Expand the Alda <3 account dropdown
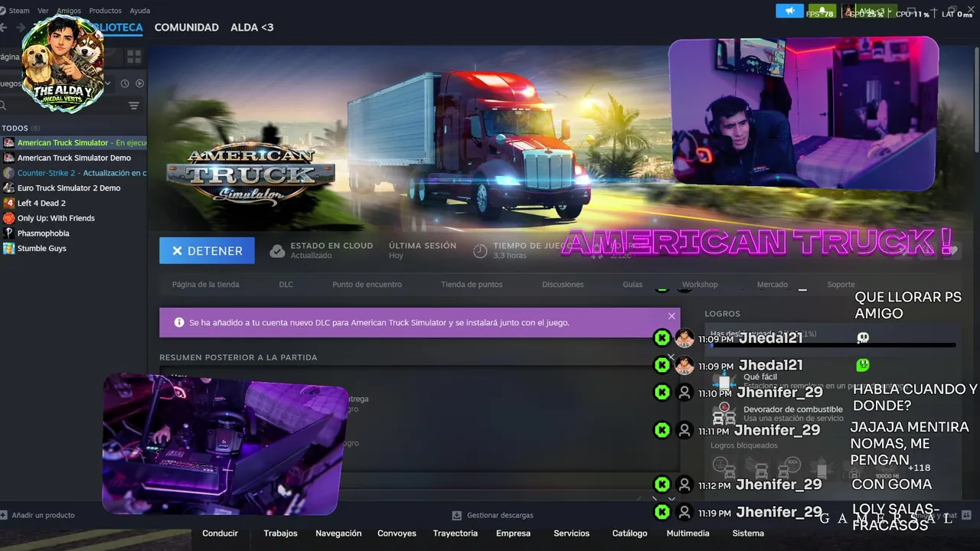This screenshot has height=551, width=980. point(869,11)
